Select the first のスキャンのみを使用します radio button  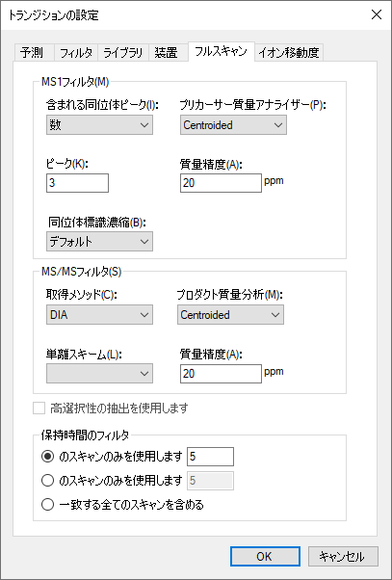[x=47, y=457]
